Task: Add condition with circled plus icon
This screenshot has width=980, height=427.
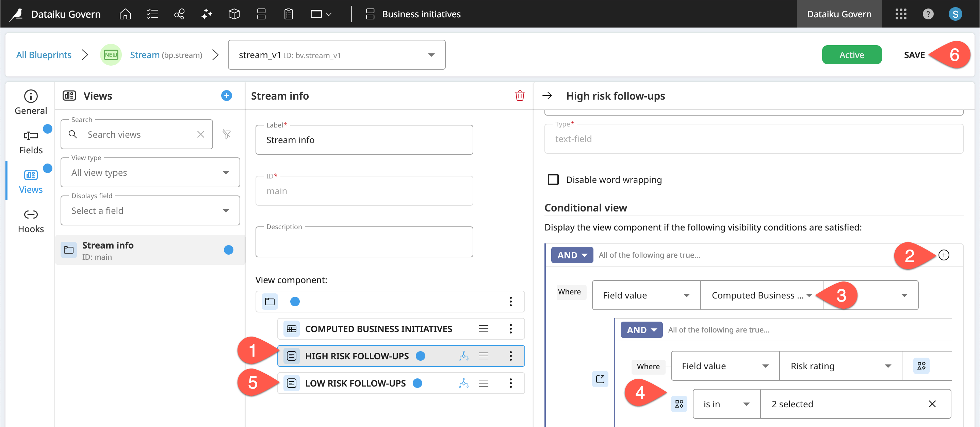Action: pyautogui.click(x=944, y=255)
